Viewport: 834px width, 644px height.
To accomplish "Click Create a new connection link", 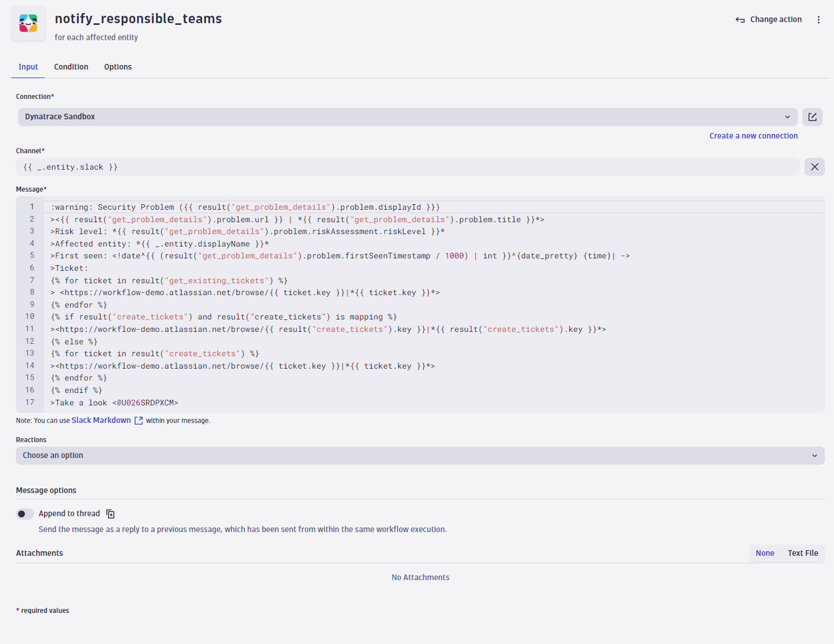I will (754, 136).
